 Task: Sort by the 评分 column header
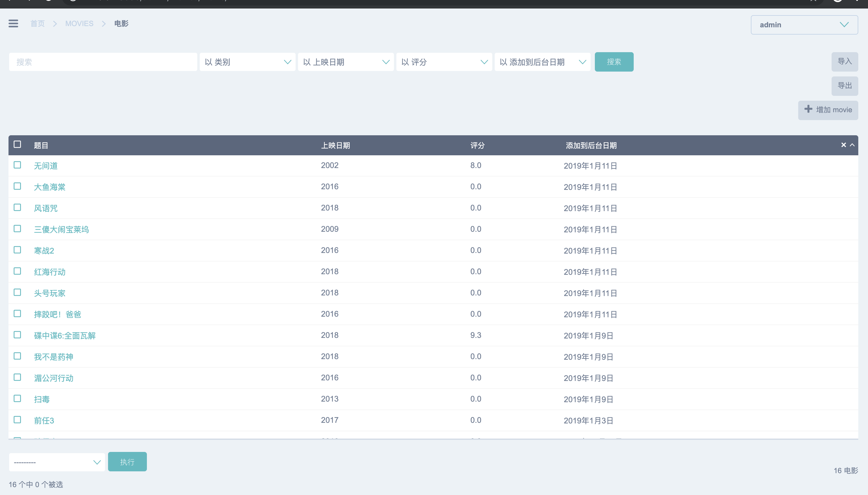click(477, 146)
